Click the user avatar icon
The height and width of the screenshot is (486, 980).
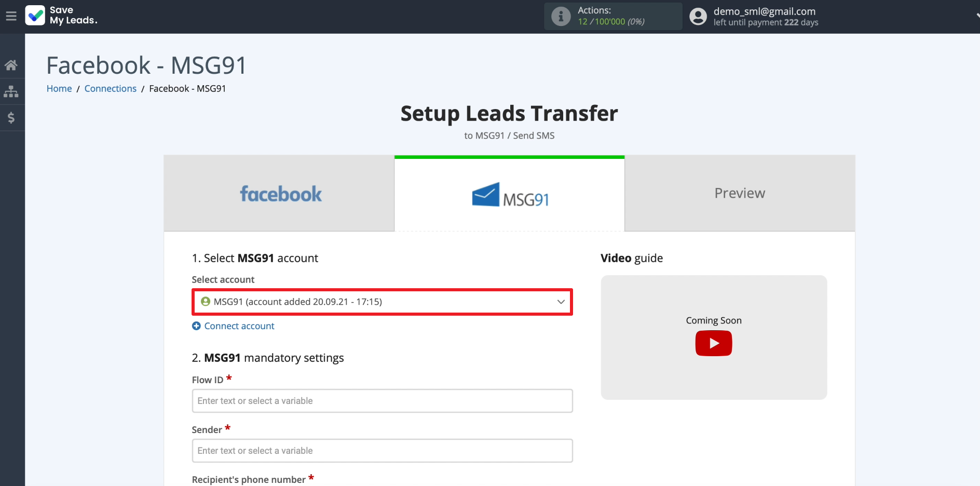698,17
